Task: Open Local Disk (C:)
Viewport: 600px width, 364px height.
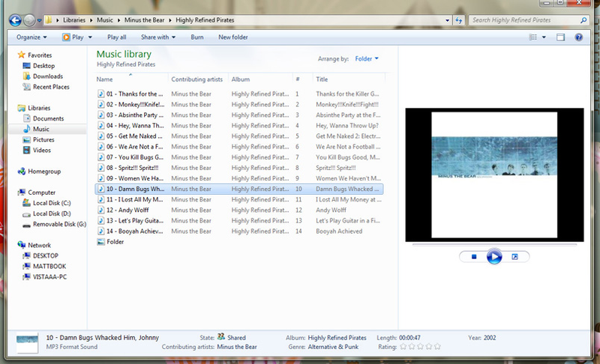Action: point(51,203)
